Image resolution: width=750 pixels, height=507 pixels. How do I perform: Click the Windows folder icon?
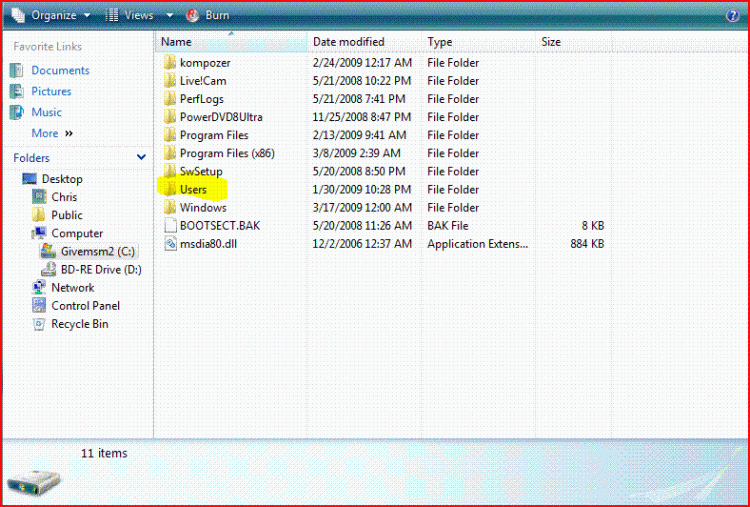tap(170, 208)
